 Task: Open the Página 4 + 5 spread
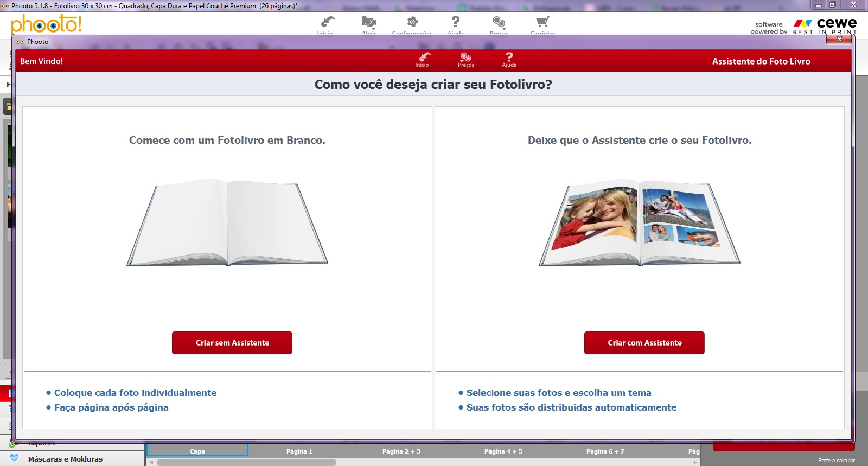pyautogui.click(x=503, y=451)
